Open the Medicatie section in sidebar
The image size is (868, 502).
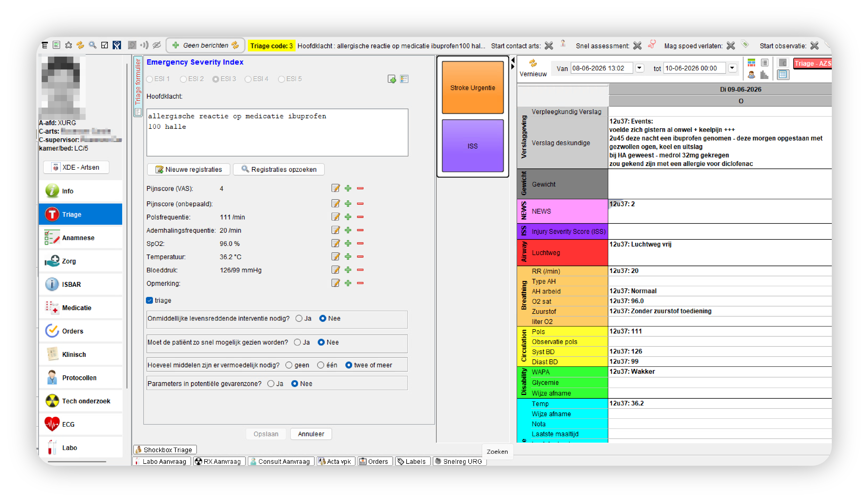pos(80,308)
